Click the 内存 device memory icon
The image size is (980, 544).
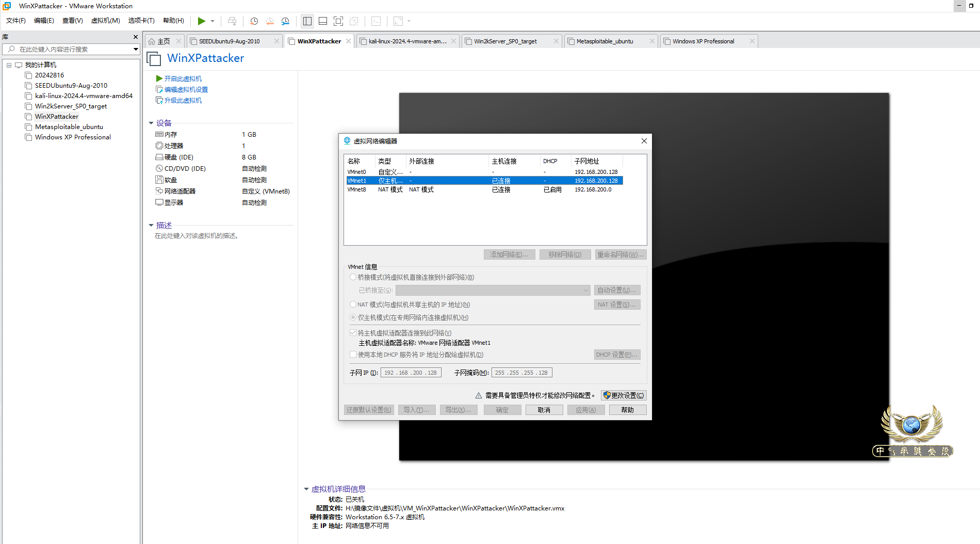159,134
